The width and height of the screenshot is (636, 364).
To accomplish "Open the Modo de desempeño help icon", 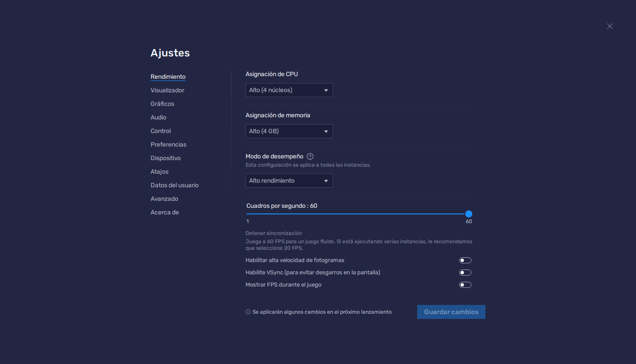I will tap(310, 157).
